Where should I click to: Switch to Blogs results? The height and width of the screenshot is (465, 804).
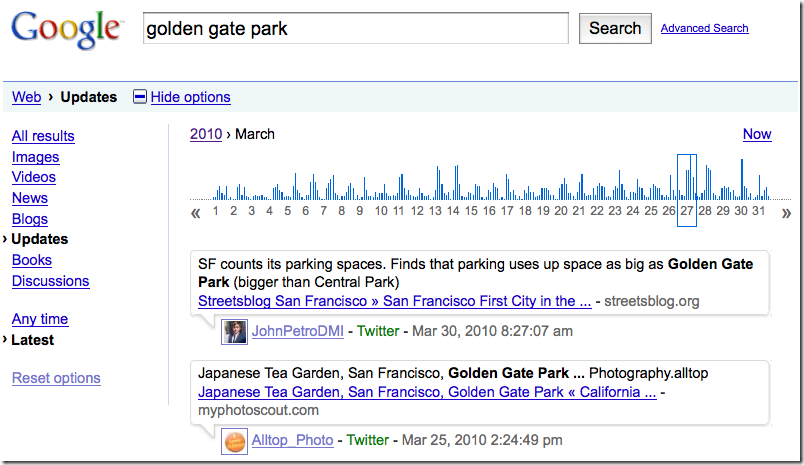point(30,219)
